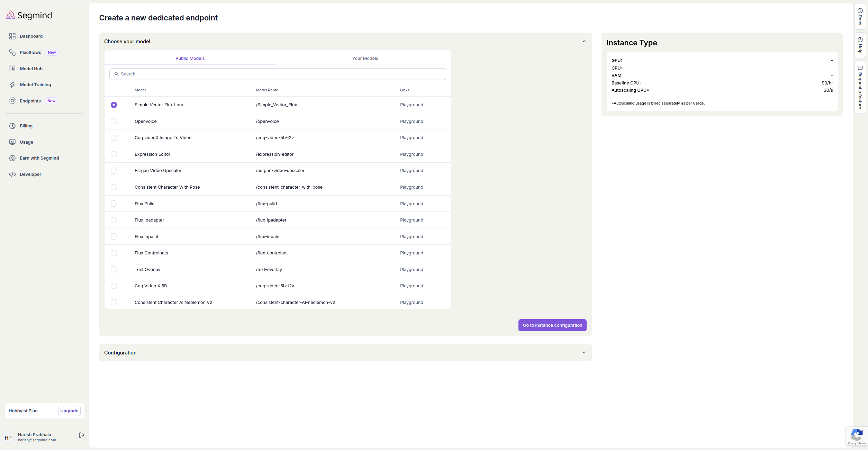
Task: Click the logout icon beside Harish Prabhala
Action: pyautogui.click(x=82, y=435)
